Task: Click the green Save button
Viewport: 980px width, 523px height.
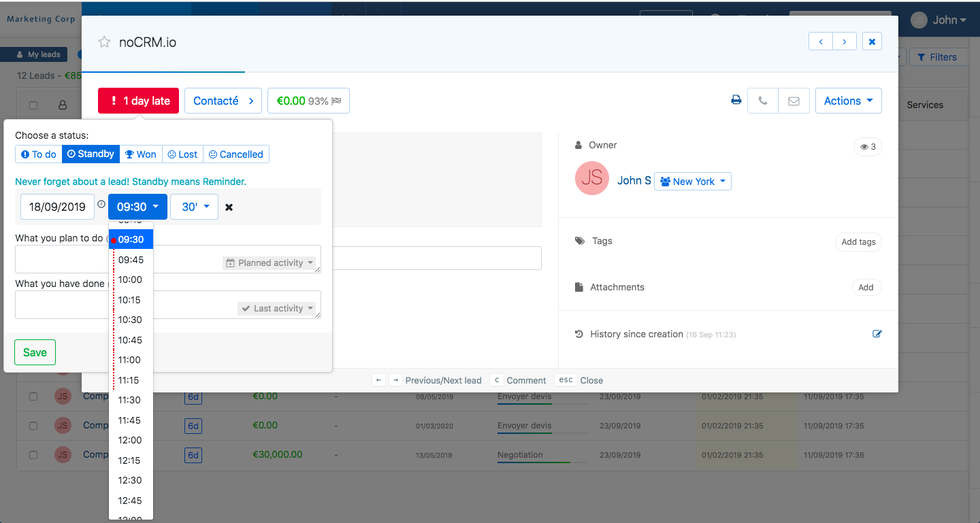Action: pos(35,352)
